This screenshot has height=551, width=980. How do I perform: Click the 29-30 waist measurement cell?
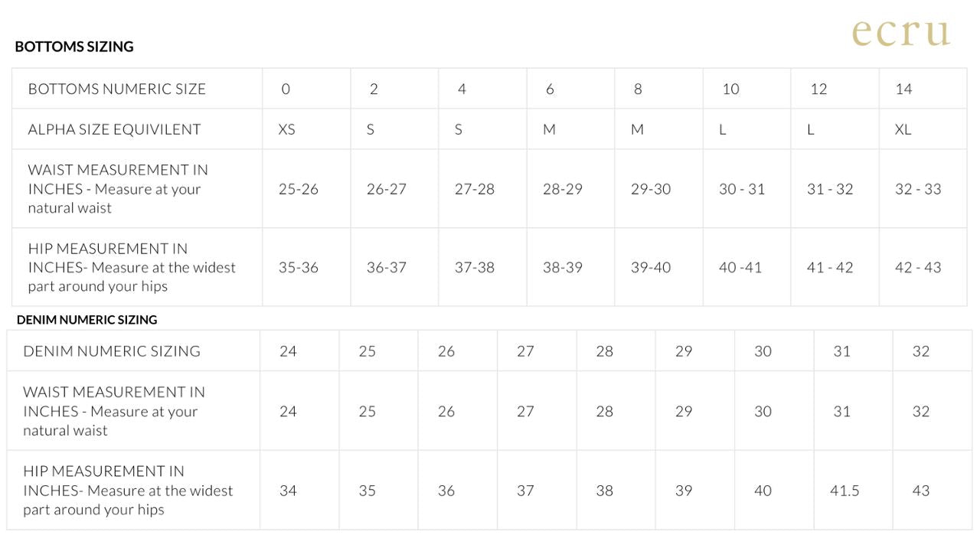pyautogui.click(x=651, y=189)
